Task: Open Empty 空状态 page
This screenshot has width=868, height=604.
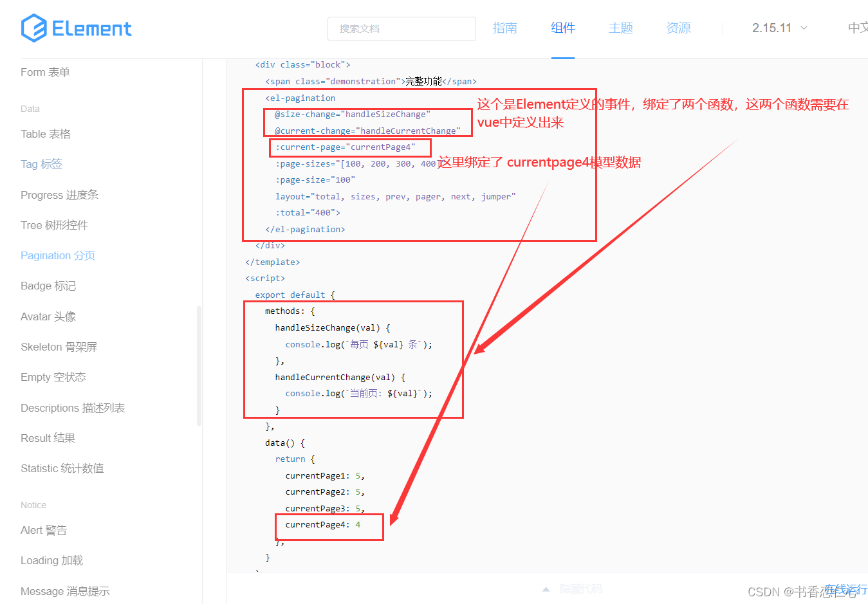Action: point(53,377)
